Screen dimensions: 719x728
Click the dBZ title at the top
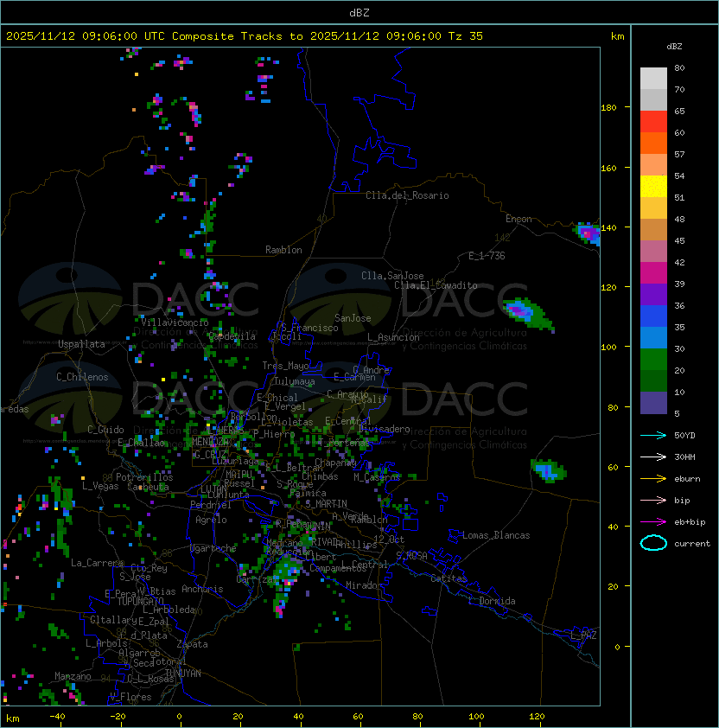359,12
